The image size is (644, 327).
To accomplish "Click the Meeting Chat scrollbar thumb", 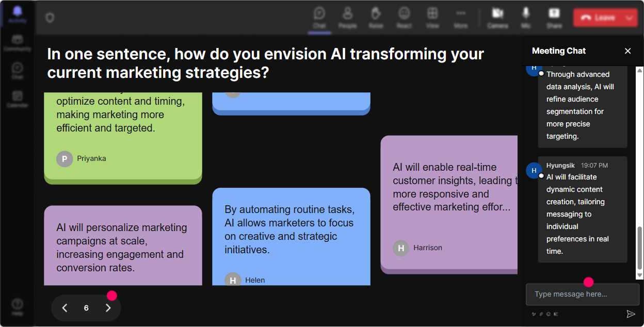I will (x=640, y=248).
